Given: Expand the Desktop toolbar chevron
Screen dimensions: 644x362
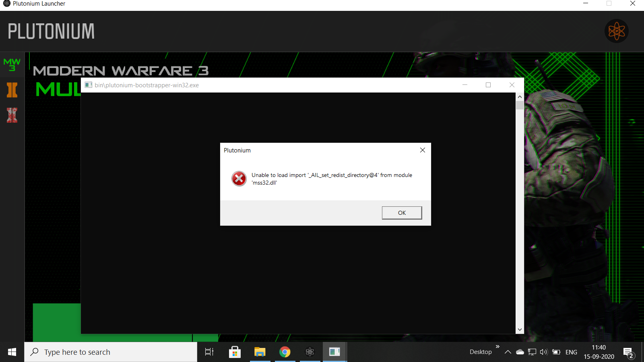Looking at the screenshot, I should [497, 346].
